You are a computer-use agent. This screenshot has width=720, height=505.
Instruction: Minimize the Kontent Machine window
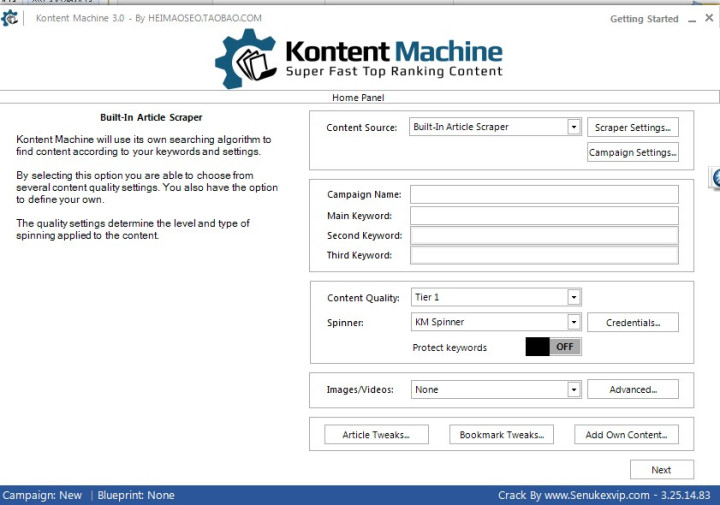(692, 19)
